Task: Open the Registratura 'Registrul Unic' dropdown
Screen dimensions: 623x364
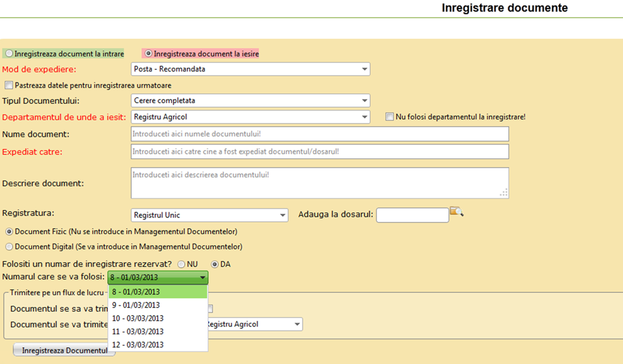Action: coord(210,216)
